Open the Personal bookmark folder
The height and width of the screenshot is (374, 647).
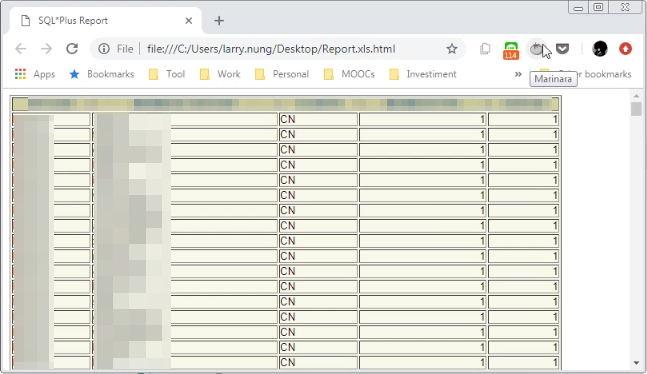point(282,74)
